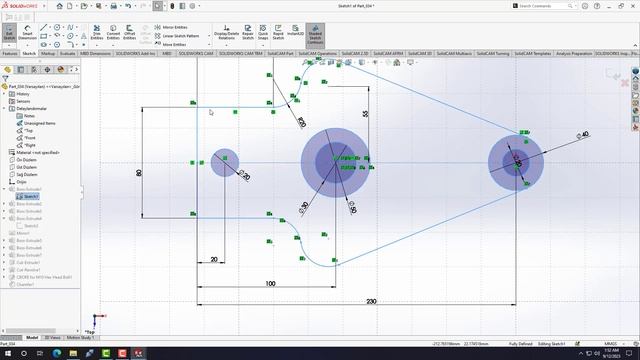Click the Select cursor tool

pos(158,6)
